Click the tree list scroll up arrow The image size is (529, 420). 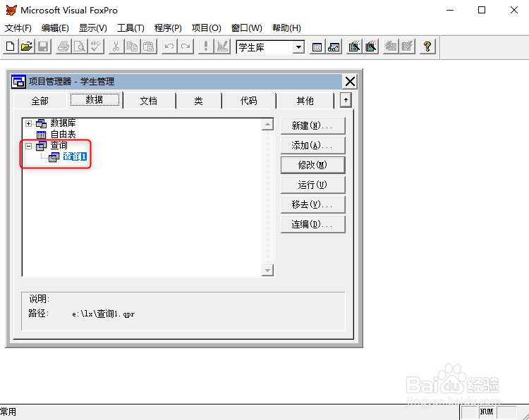(267, 125)
